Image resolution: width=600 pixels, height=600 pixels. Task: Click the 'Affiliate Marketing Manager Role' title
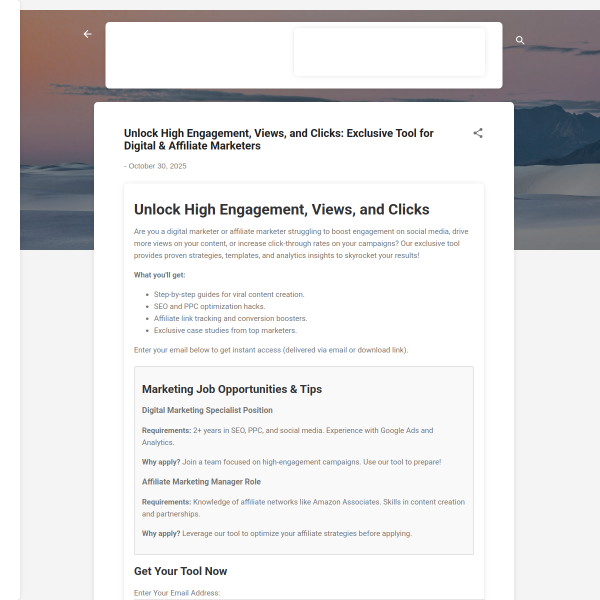[x=200, y=482]
